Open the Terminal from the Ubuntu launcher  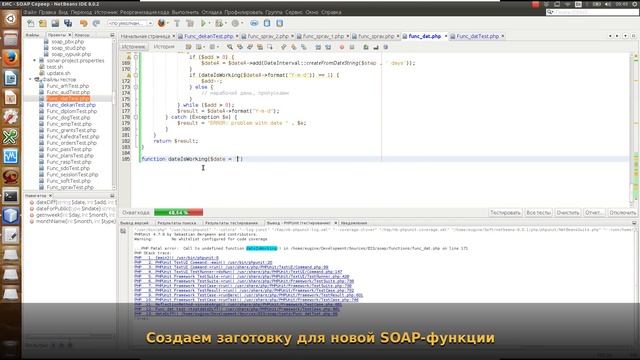click(x=11, y=196)
